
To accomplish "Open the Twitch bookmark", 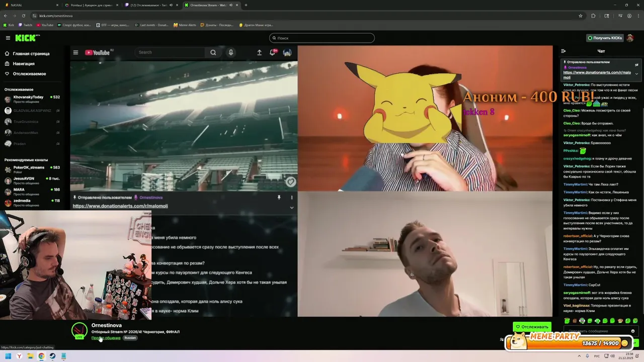I will [25, 25].
